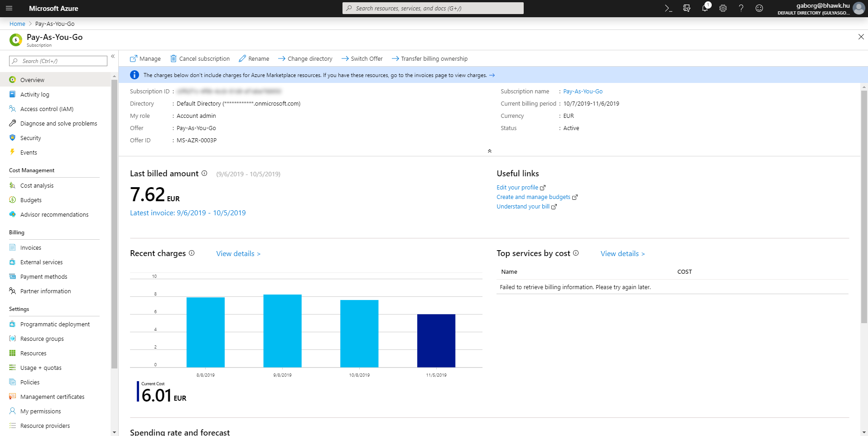Select the dark blue 11/5/2019 bar
Screen dimensions: 868x436
pyautogui.click(x=436, y=341)
